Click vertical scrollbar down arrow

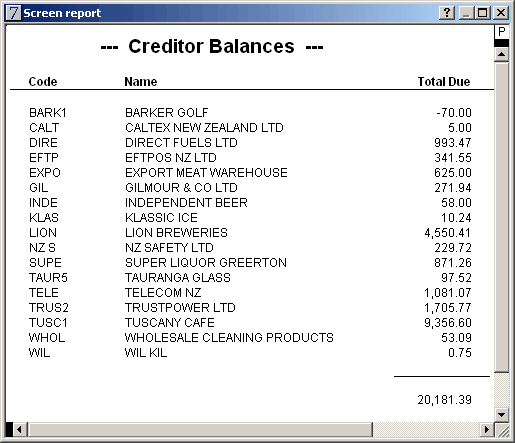click(502, 415)
